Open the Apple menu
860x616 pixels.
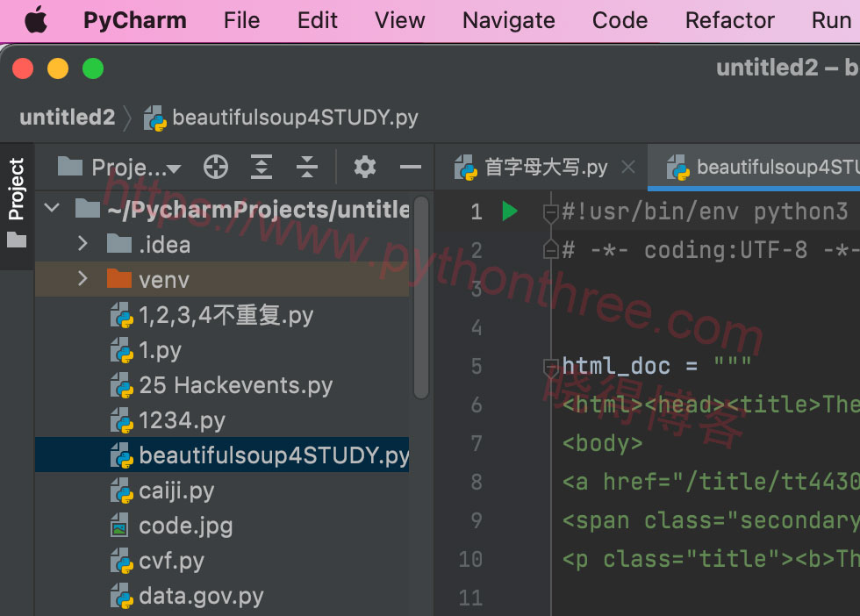(x=36, y=20)
